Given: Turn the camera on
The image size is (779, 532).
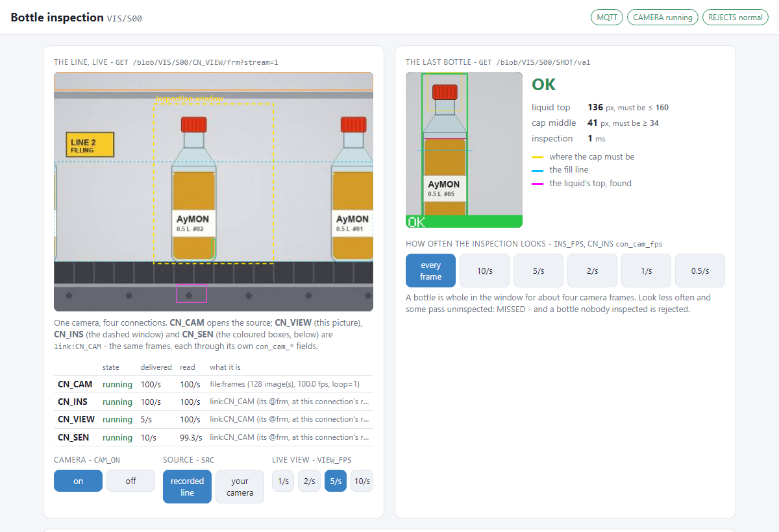Looking at the screenshot, I should pos(78,481).
